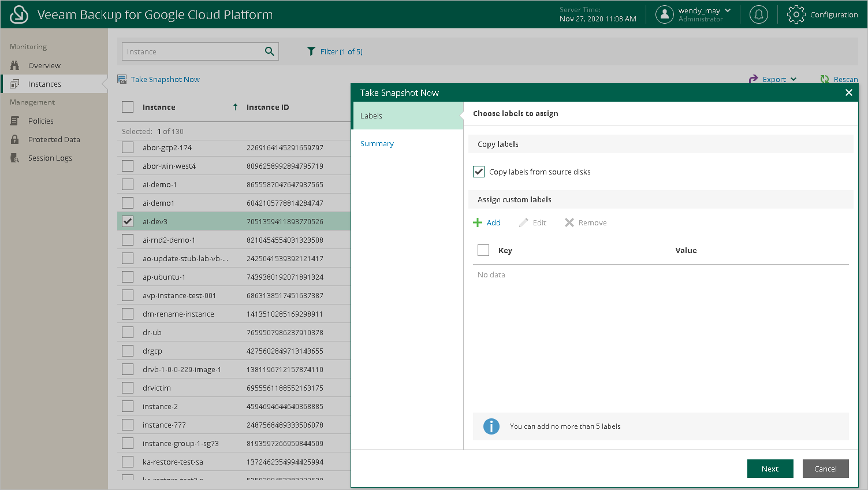This screenshot has width=868, height=490.
Task: Click the Filter funnel icon
Action: click(311, 51)
